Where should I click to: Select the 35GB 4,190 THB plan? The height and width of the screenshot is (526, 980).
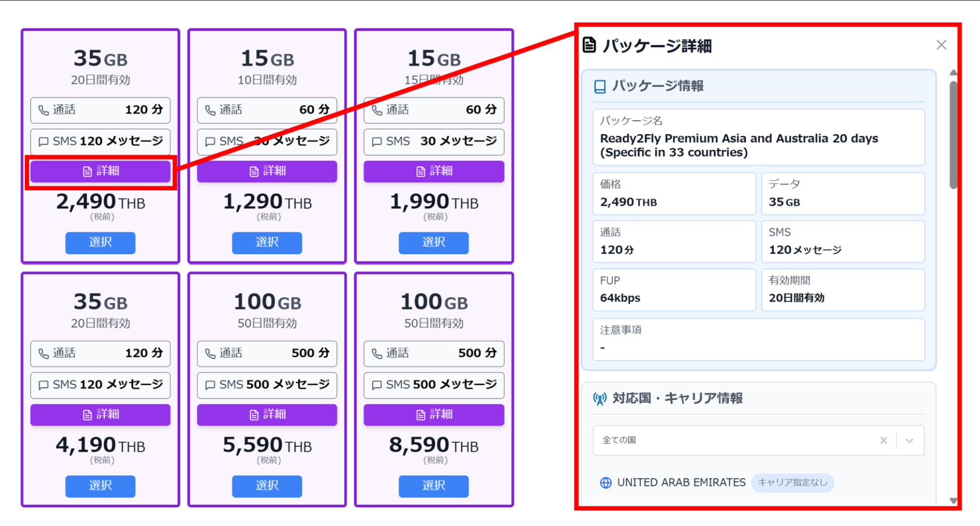tap(101, 486)
